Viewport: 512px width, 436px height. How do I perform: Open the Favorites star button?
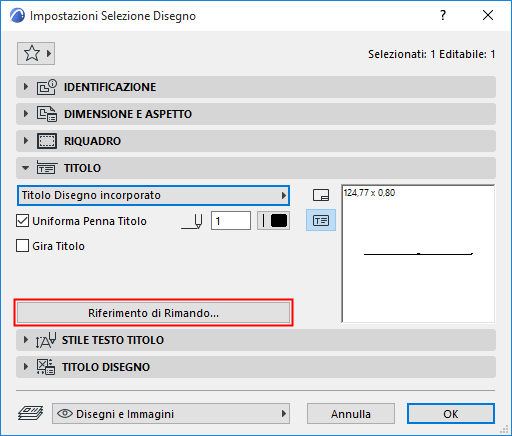[36, 53]
